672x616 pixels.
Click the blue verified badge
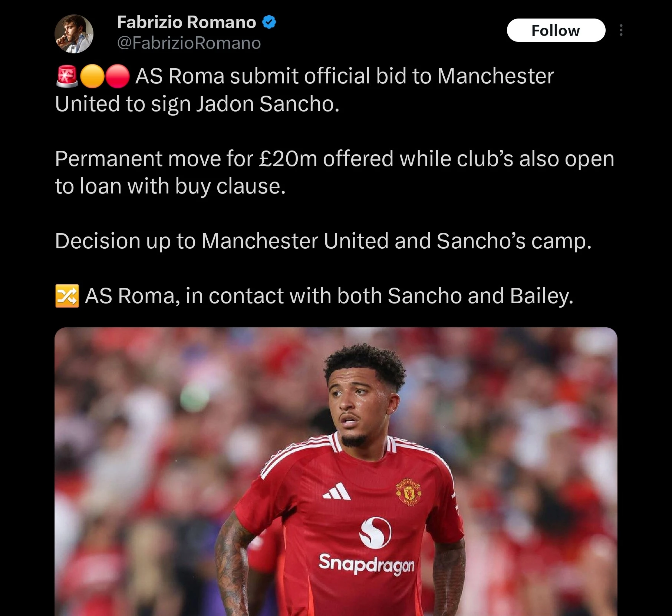tap(269, 22)
